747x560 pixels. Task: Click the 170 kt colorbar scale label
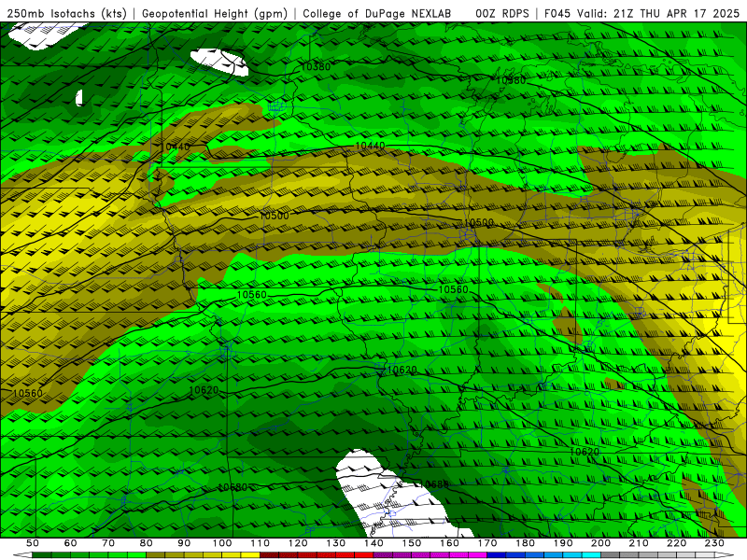(487, 543)
